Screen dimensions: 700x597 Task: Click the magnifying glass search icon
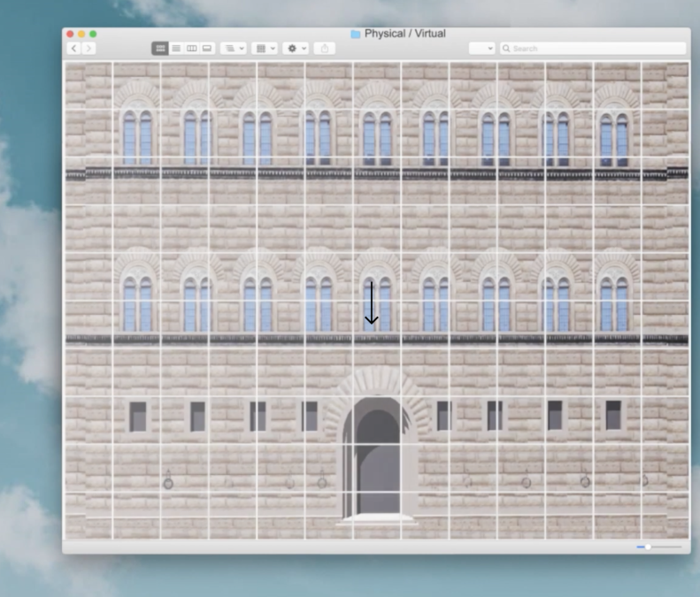pyautogui.click(x=506, y=48)
